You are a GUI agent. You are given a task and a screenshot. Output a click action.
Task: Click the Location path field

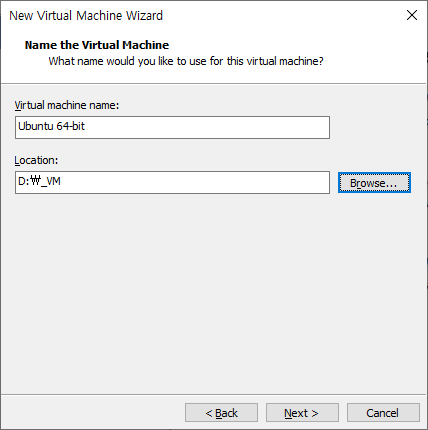(x=172, y=182)
